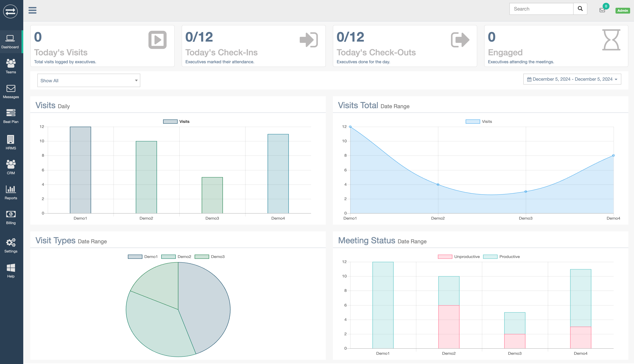Click the Visits Daily panel title
Image resolution: width=634 pixels, height=364 pixels.
(53, 106)
